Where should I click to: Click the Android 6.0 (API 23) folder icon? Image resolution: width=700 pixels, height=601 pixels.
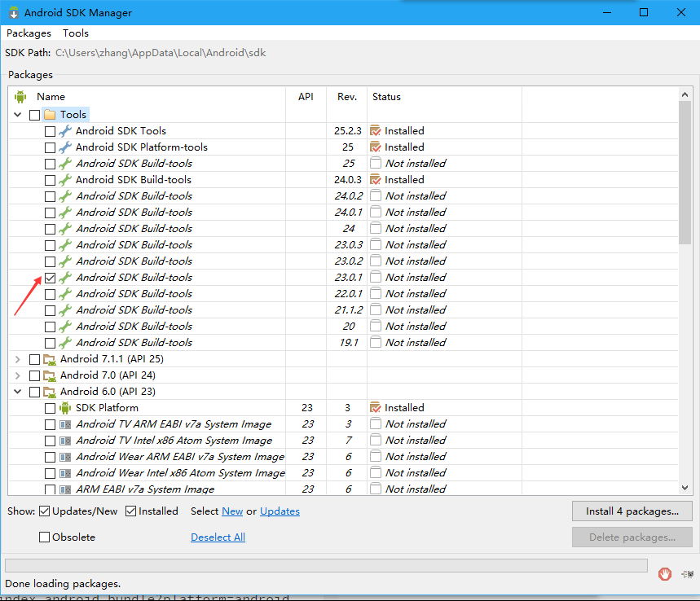pos(50,392)
